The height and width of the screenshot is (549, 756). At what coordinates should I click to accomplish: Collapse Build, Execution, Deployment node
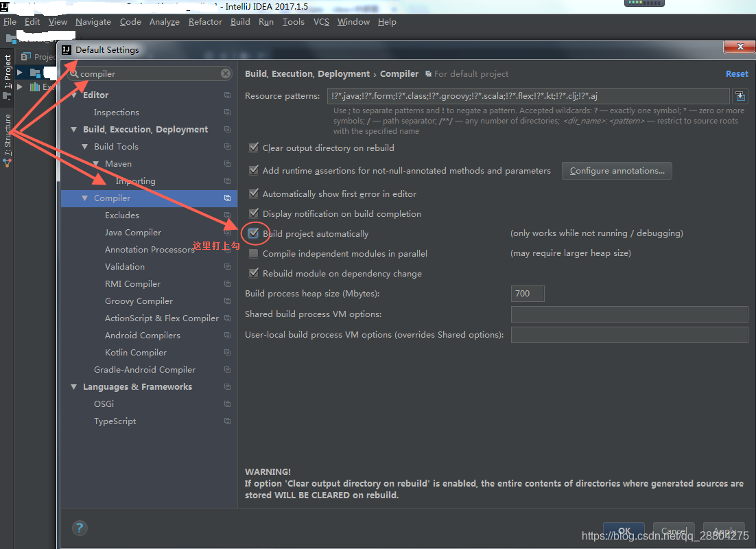point(74,129)
